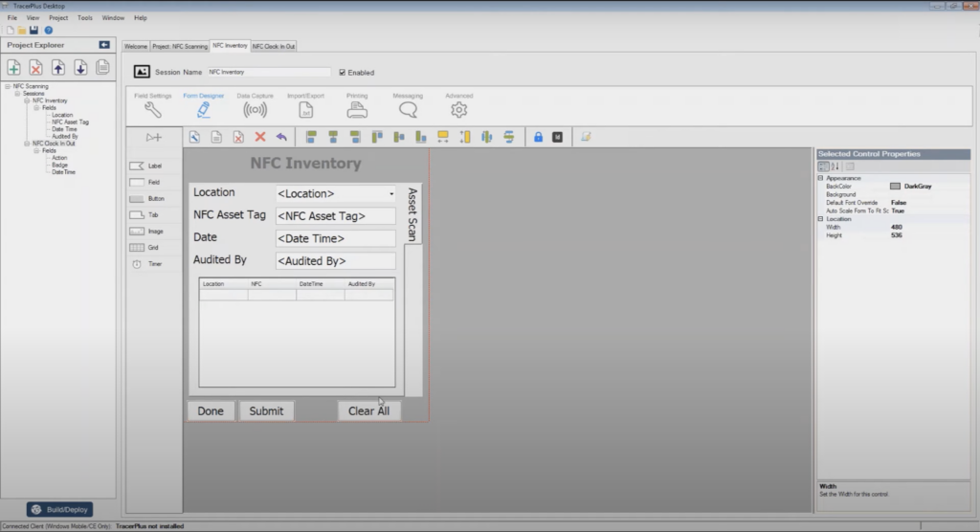The image size is (980, 532).
Task: Collapse the Appearance property group
Action: pyautogui.click(x=820, y=178)
